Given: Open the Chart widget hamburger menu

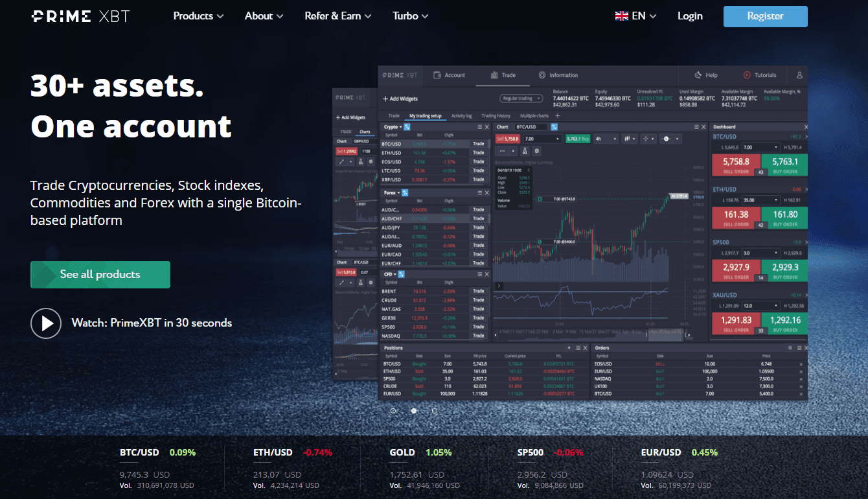Looking at the screenshot, I should 696,127.
